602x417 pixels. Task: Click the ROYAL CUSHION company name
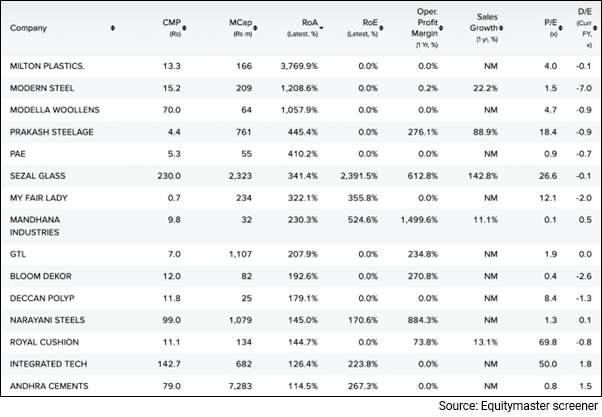tap(43, 342)
